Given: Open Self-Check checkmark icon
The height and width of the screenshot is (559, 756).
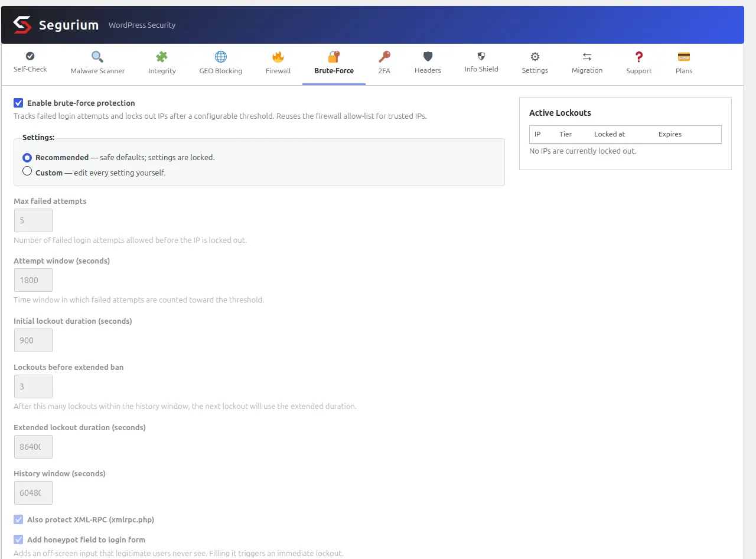Looking at the screenshot, I should [x=30, y=56].
